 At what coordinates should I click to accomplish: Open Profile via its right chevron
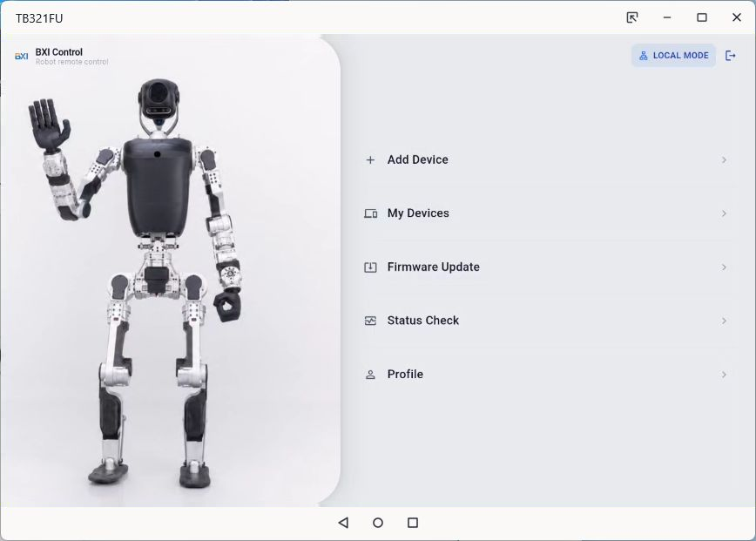(x=724, y=375)
